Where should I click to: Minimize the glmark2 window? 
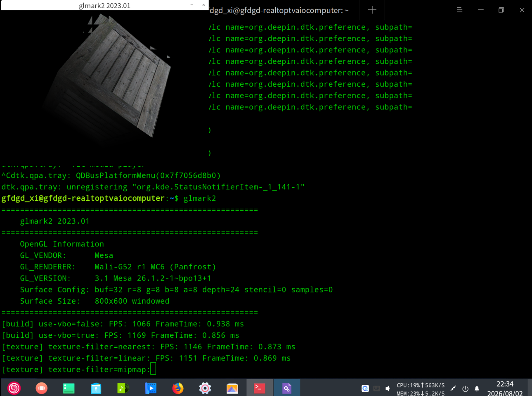click(192, 5)
